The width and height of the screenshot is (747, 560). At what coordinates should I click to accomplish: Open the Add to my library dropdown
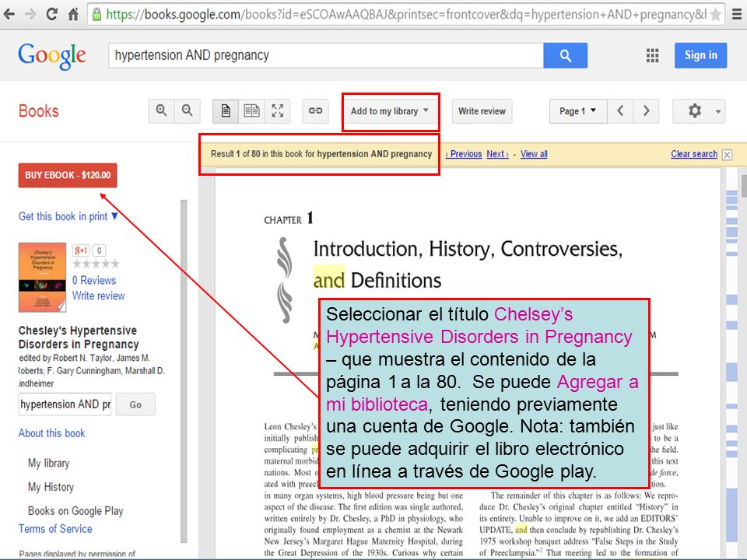(389, 111)
